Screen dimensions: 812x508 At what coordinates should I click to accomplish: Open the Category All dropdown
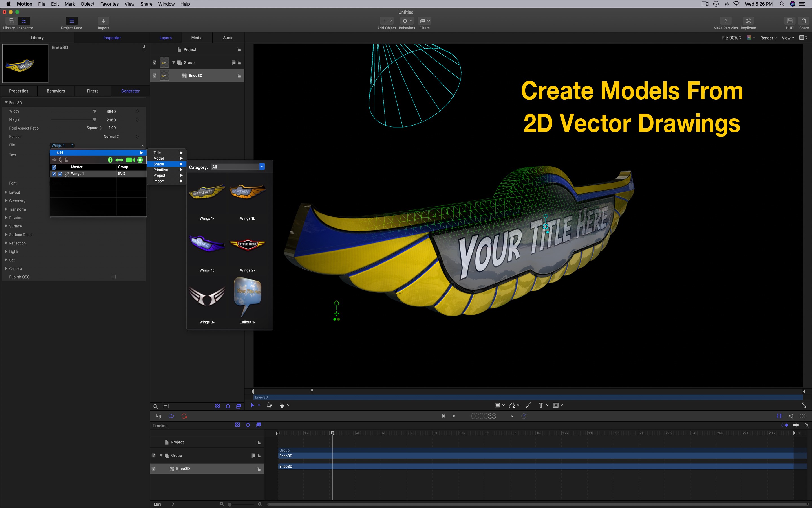[x=238, y=167]
